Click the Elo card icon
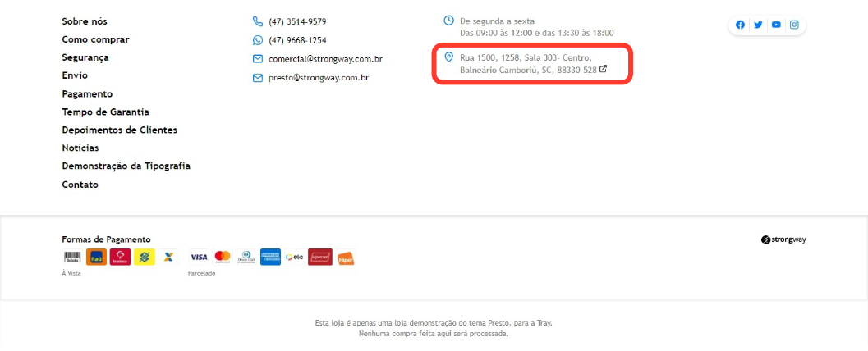 (295, 257)
